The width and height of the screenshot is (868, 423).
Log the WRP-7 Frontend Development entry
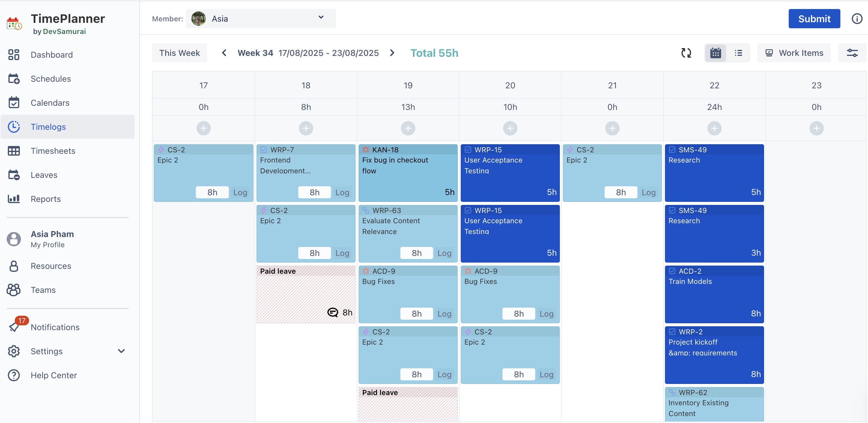pyautogui.click(x=342, y=193)
